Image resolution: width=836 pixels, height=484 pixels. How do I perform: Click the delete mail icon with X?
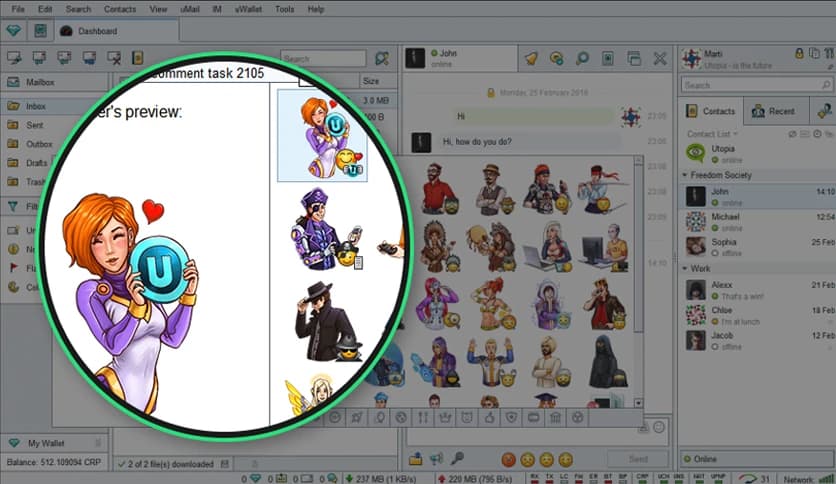tap(113, 58)
